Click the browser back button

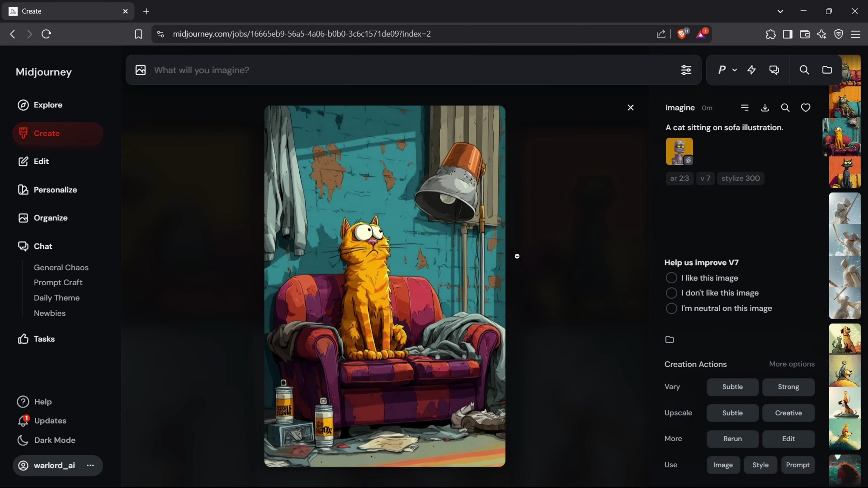coord(13,34)
